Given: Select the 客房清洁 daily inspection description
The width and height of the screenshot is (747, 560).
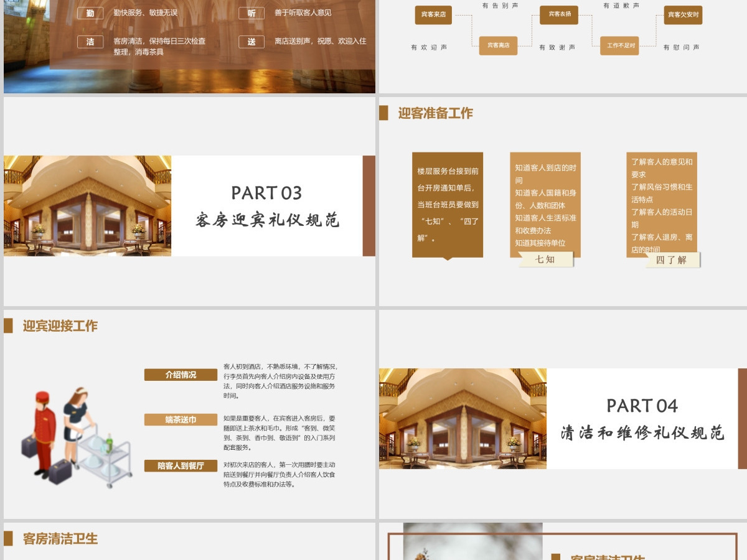Looking at the screenshot, I should point(159,47).
